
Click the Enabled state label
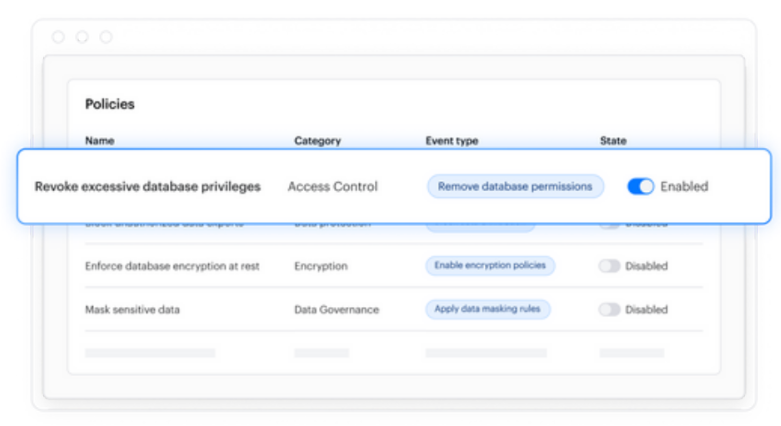pos(684,187)
